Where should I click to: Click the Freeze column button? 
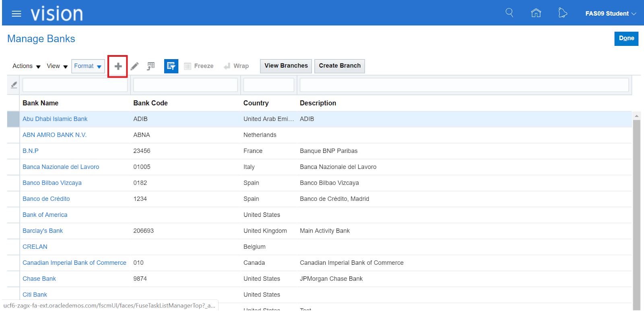(199, 66)
